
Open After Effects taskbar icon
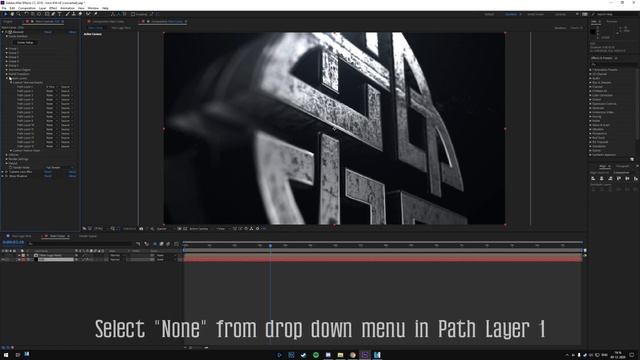[x=364, y=355]
